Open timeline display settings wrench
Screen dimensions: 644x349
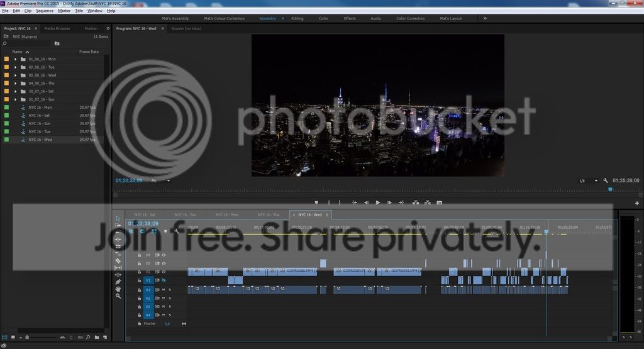[177, 231]
